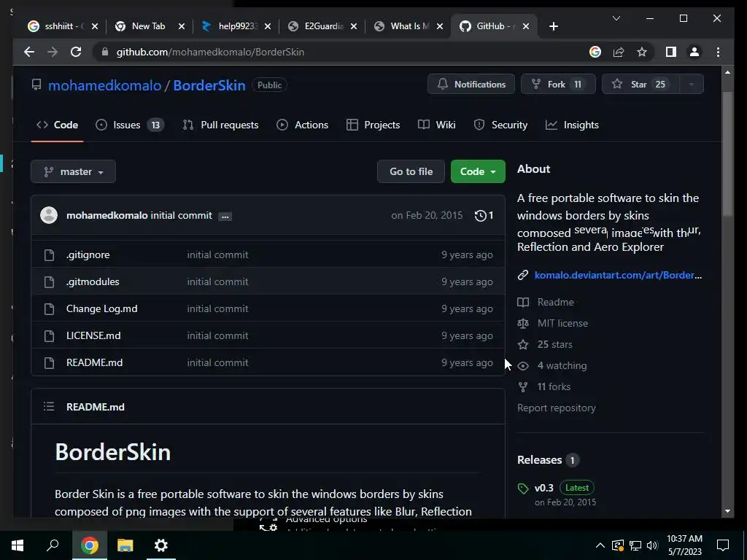
Task: Open the Chrome profile menu
Action: coord(694,52)
